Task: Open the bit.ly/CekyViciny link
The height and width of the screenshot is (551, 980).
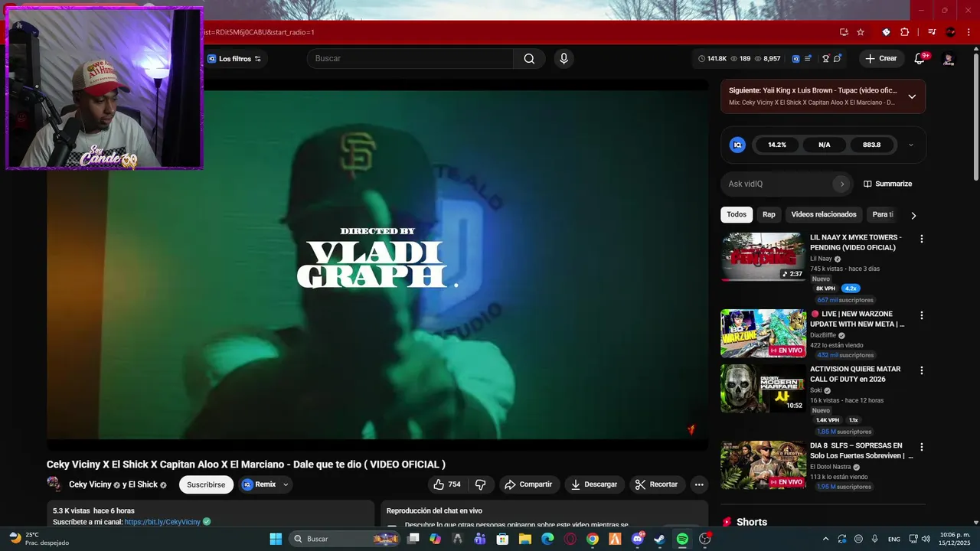Action: tap(162, 522)
